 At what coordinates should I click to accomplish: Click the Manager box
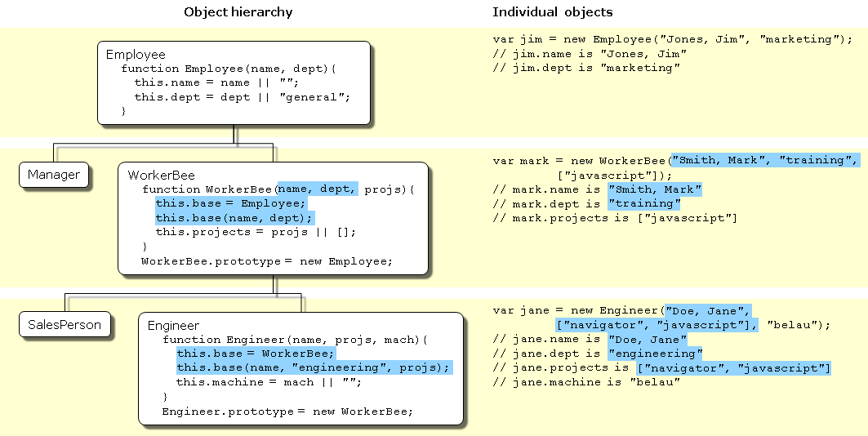54,175
